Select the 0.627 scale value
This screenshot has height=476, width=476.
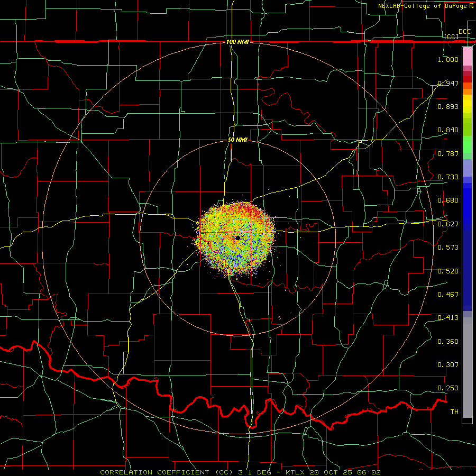[x=448, y=224]
